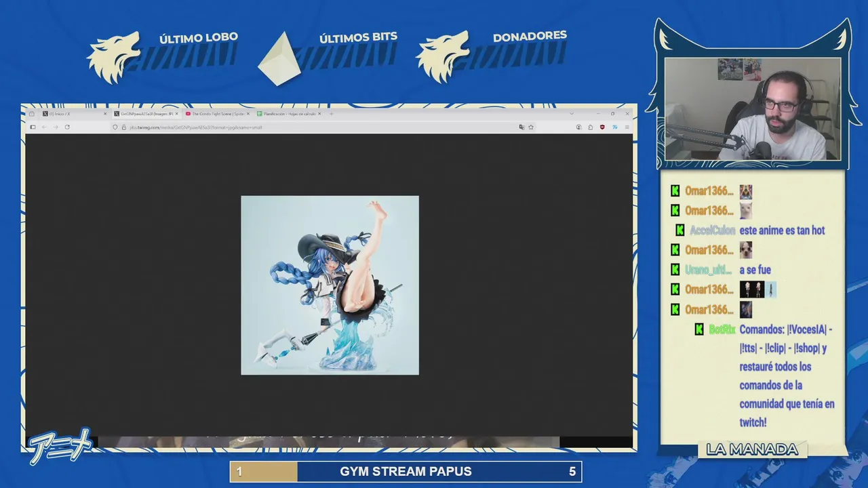Open the Firefox hamburger application menu
Screen dimensions: 868x488
627,127
